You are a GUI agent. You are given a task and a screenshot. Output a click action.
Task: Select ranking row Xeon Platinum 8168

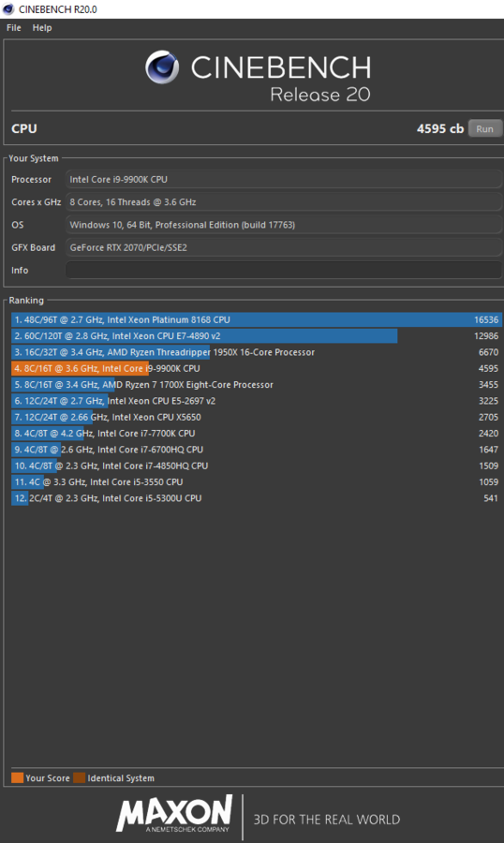[257, 319]
